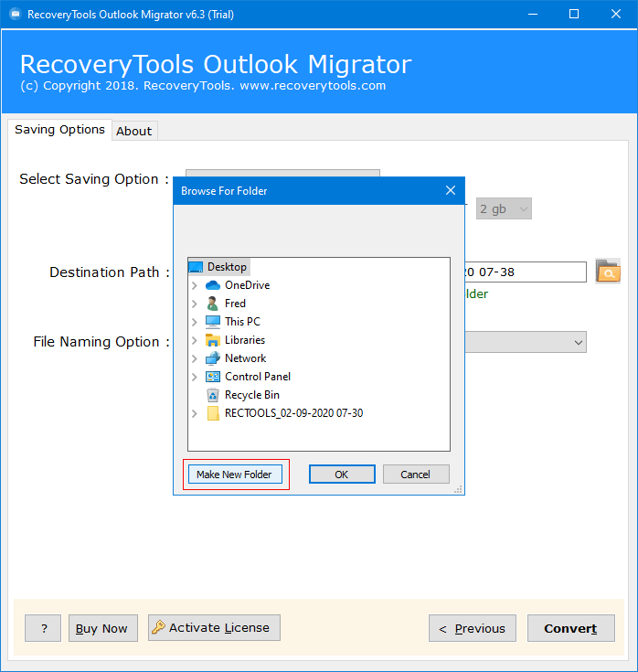Click the key icon on Activate License
Screen dimensions: 638x672
[x=158, y=627]
